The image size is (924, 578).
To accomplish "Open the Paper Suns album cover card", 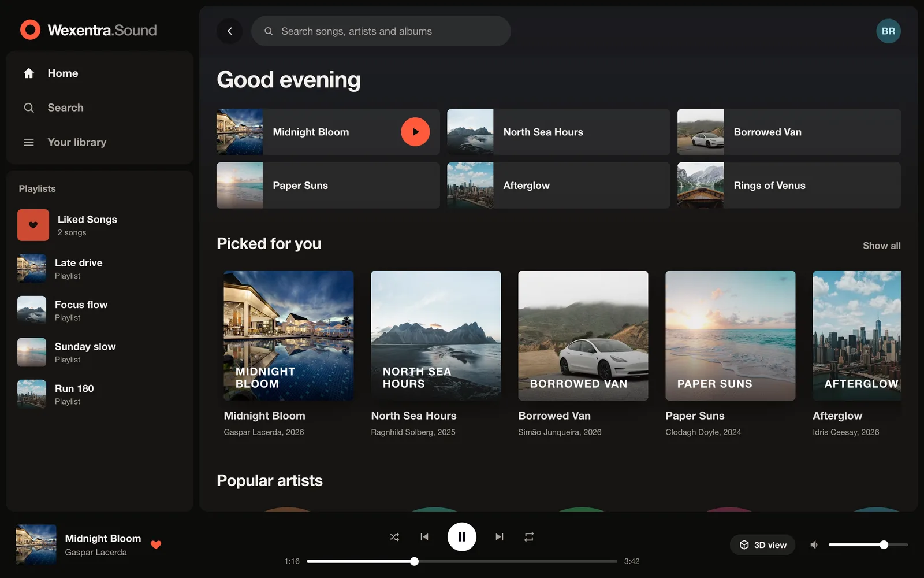I will (x=731, y=335).
